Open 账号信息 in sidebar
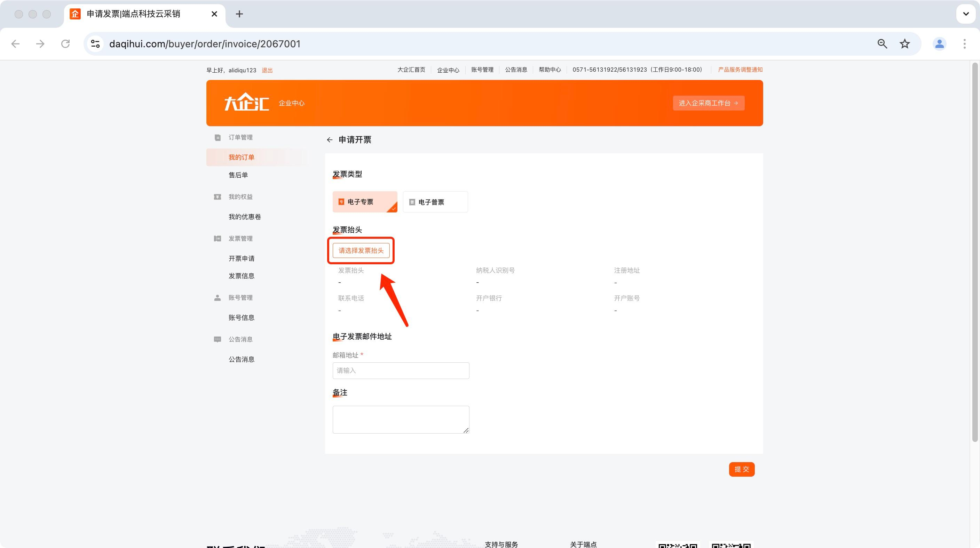Viewport: 980px width, 548px height. coord(241,318)
